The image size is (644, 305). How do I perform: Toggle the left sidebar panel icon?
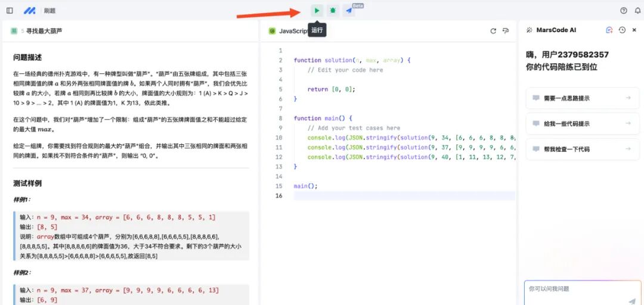click(10, 11)
